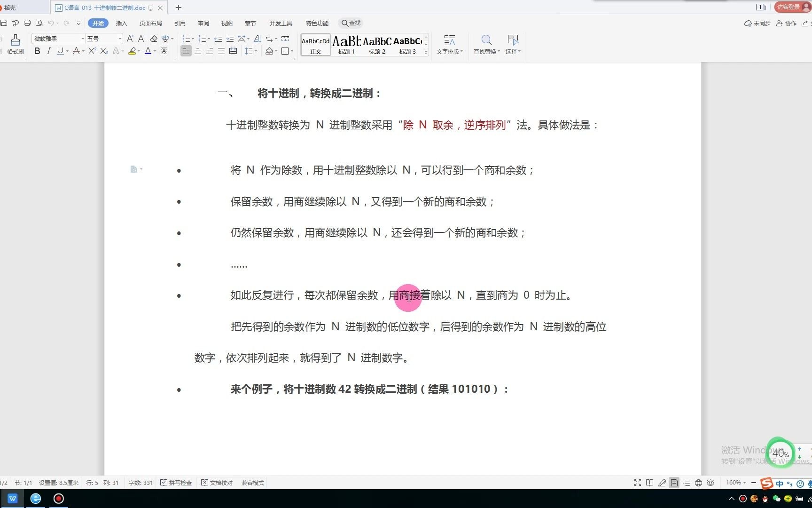The height and width of the screenshot is (508, 812).
Task: Click the redo arrow icon
Action: click(x=66, y=23)
